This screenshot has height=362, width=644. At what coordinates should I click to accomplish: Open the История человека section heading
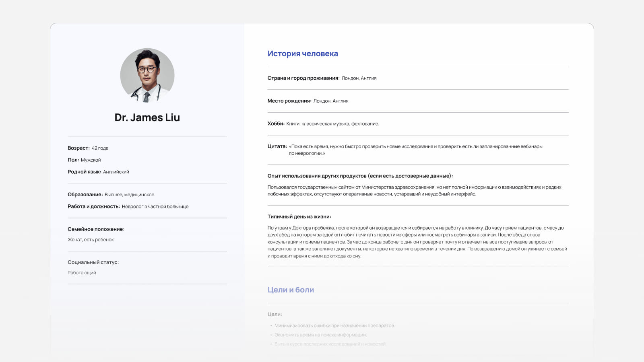(x=303, y=53)
